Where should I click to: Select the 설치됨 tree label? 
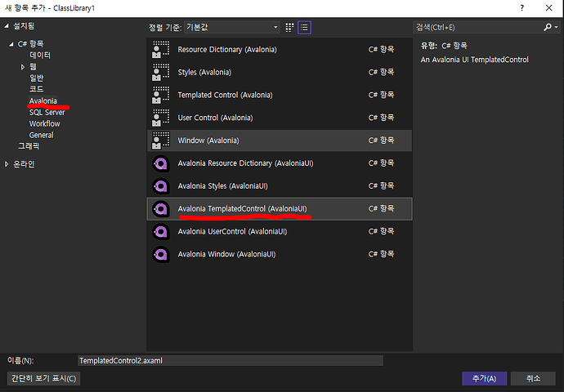(24, 26)
